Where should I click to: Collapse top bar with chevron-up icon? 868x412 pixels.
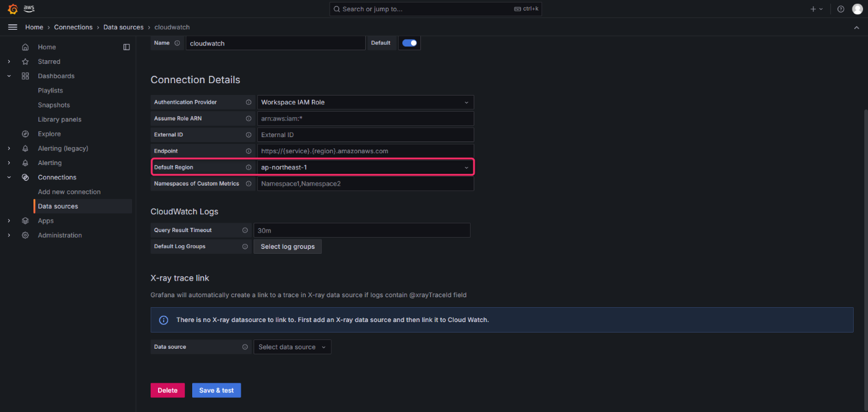pyautogui.click(x=857, y=27)
